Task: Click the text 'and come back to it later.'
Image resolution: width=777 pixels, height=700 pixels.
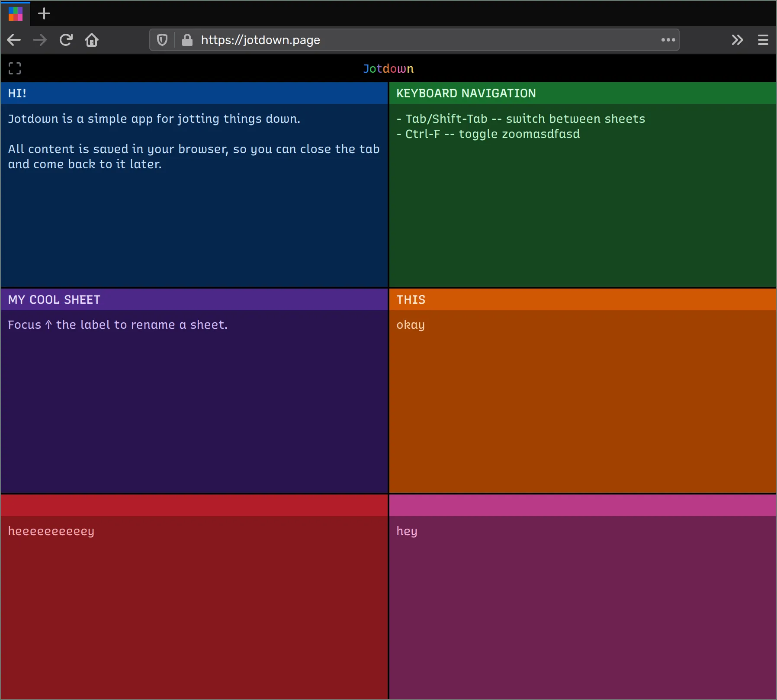Action: (85, 164)
